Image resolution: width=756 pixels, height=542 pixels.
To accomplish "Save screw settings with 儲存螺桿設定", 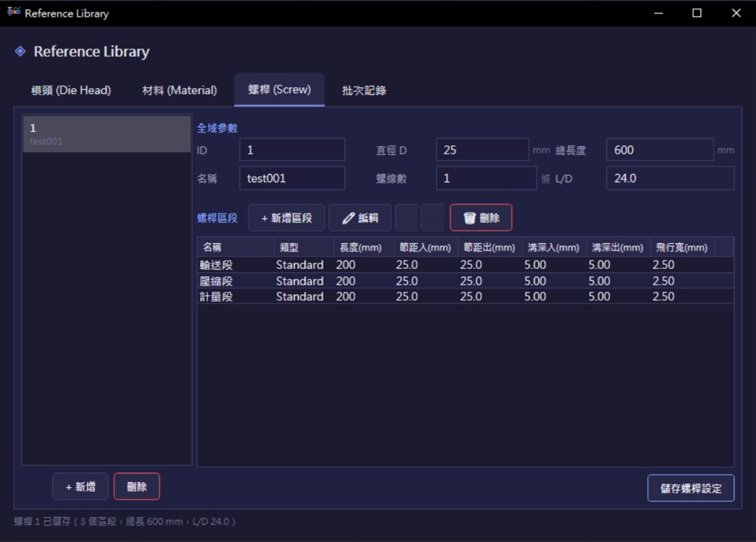I will click(691, 489).
